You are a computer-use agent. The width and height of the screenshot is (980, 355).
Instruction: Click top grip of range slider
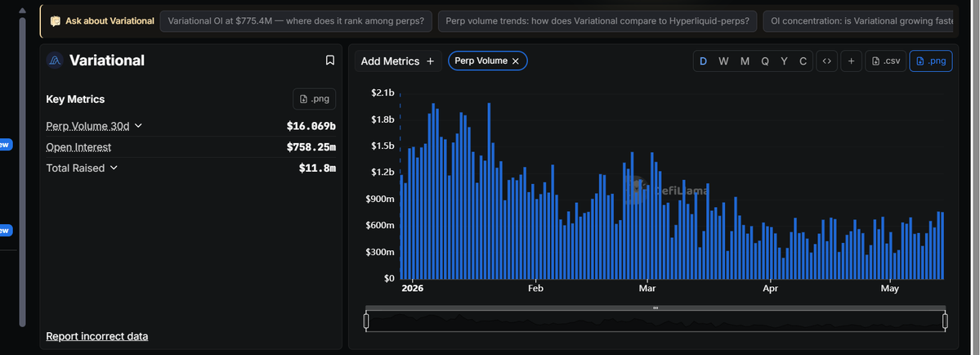coord(656,308)
